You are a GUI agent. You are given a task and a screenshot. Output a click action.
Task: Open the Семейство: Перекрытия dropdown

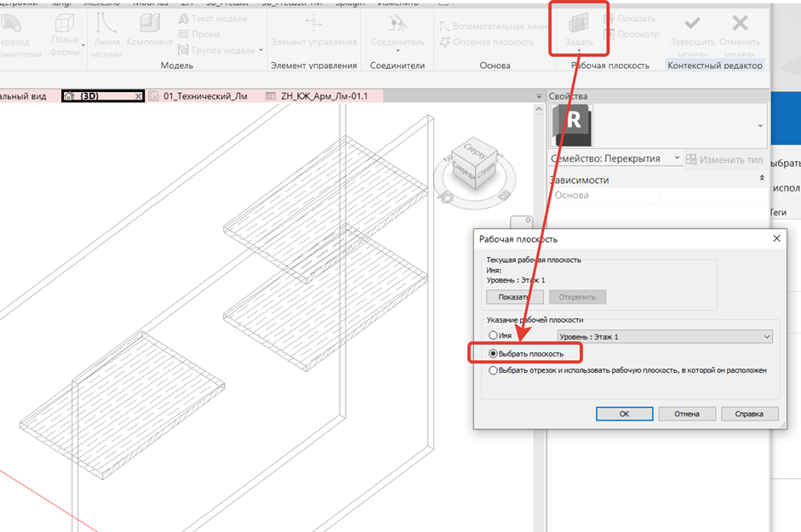coord(615,158)
